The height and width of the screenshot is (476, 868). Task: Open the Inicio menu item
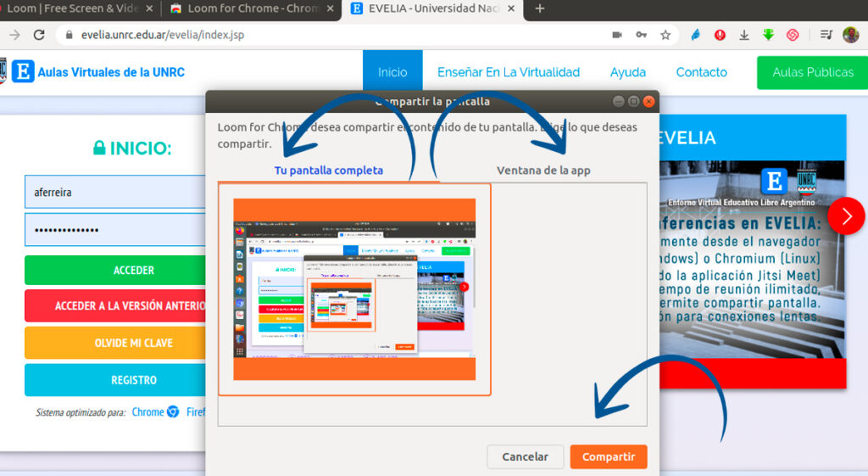click(x=392, y=72)
